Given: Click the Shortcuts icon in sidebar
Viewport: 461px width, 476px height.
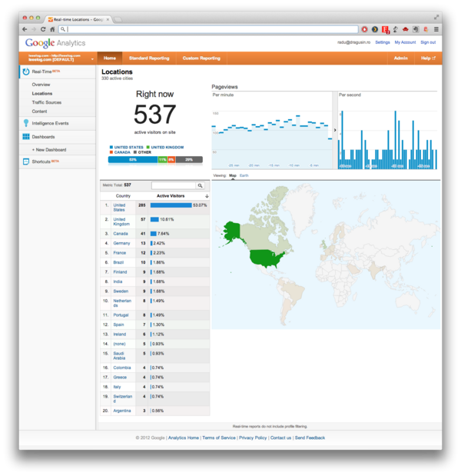Looking at the screenshot, I should pyautogui.click(x=26, y=161).
